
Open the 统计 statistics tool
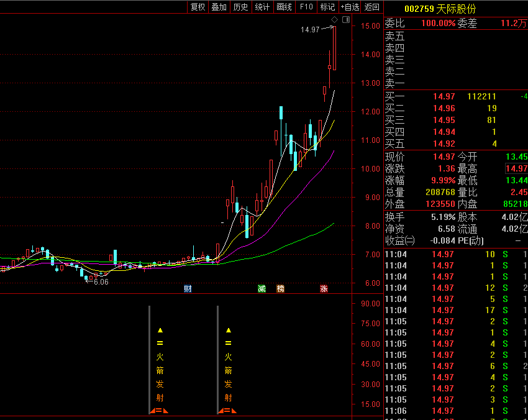(262, 7)
